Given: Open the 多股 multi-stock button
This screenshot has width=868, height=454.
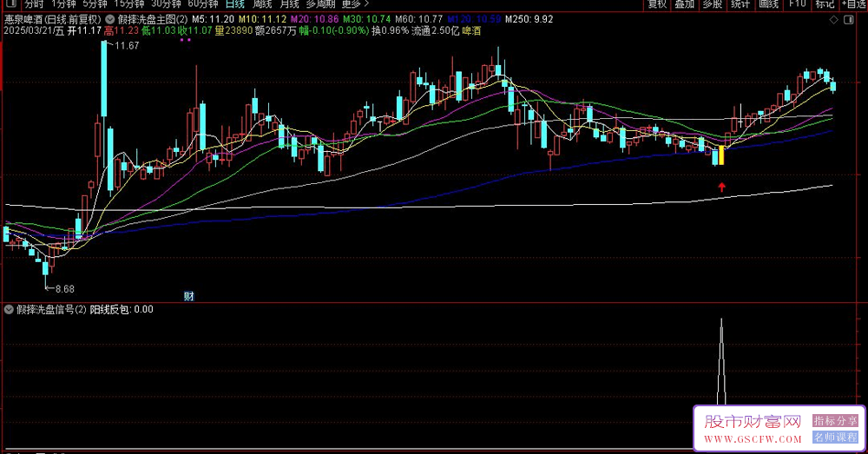Looking at the screenshot, I should click(713, 3).
